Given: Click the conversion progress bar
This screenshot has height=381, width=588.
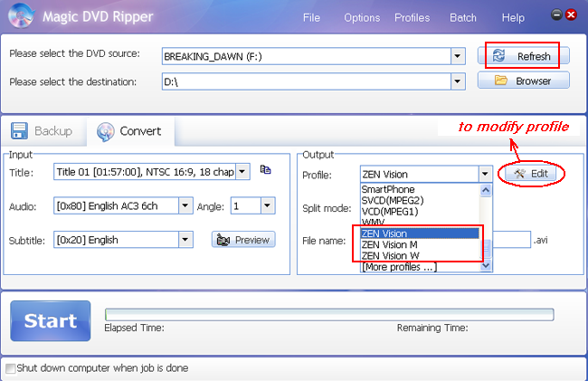Looking at the screenshot, I should 329,314.
